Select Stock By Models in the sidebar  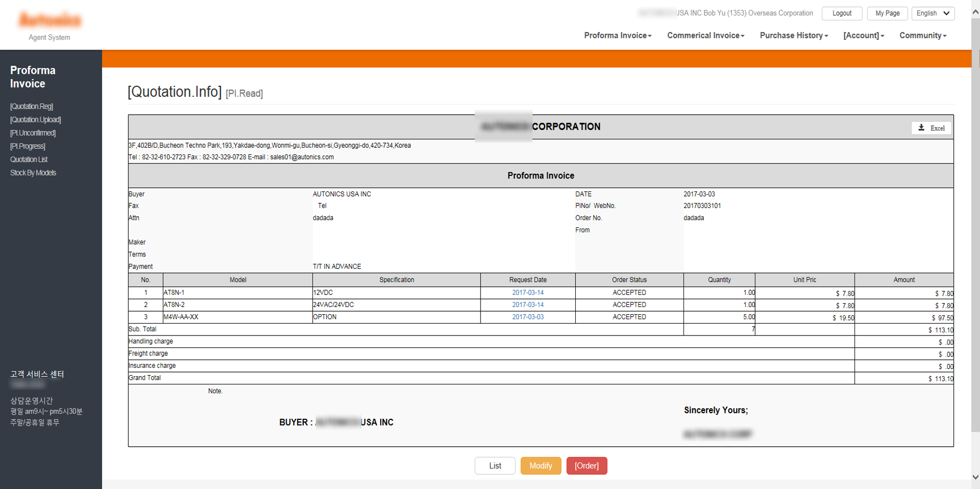(33, 173)
